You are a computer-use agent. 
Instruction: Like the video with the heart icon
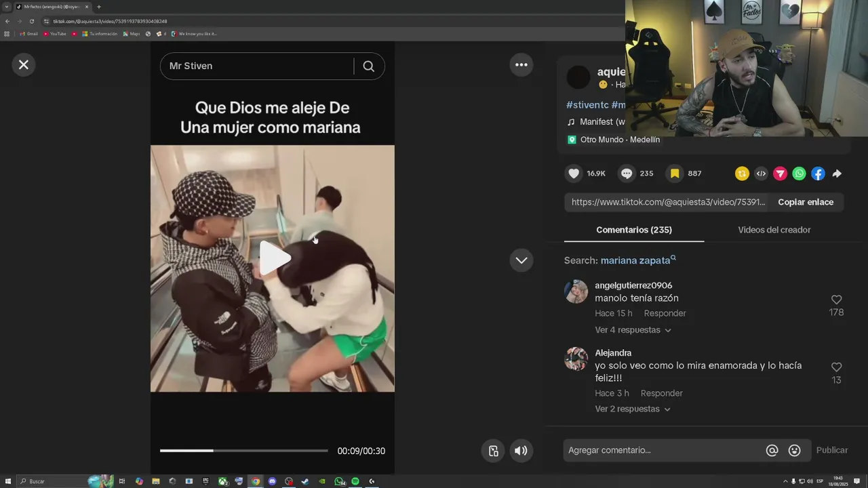[x=574, y=174]
